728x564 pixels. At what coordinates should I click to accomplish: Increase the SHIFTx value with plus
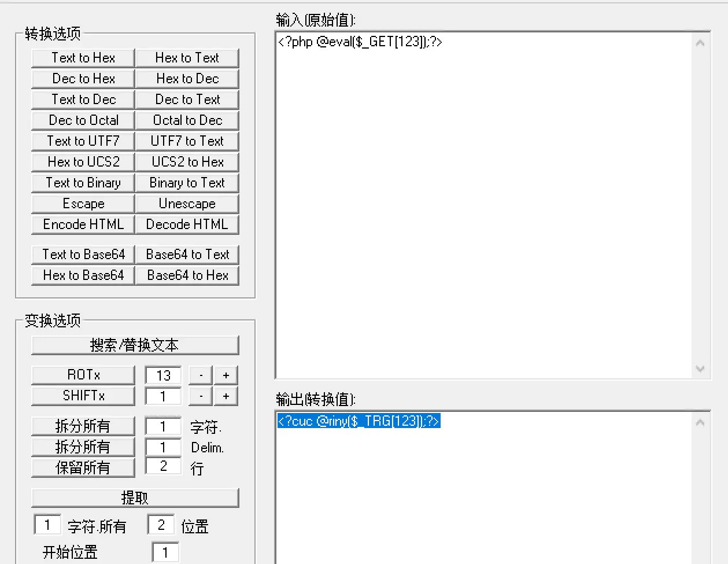tap(226, 396)
